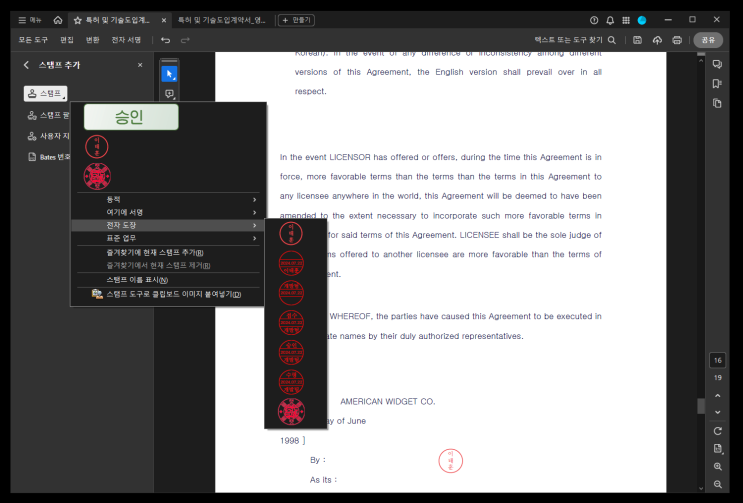Open the help icon in title bar
743x503 pixels.
pyautogui.click(x=594, y=20)
